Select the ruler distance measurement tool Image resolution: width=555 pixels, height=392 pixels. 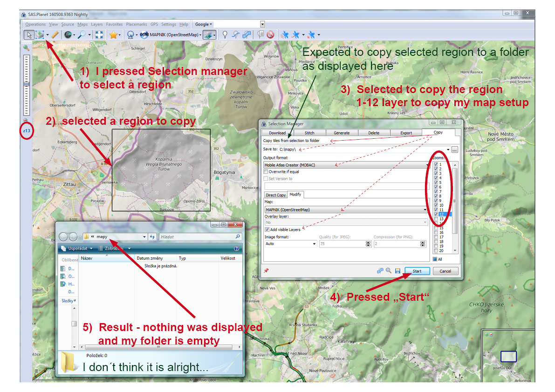pyautogui.click(x=55, y=34)
